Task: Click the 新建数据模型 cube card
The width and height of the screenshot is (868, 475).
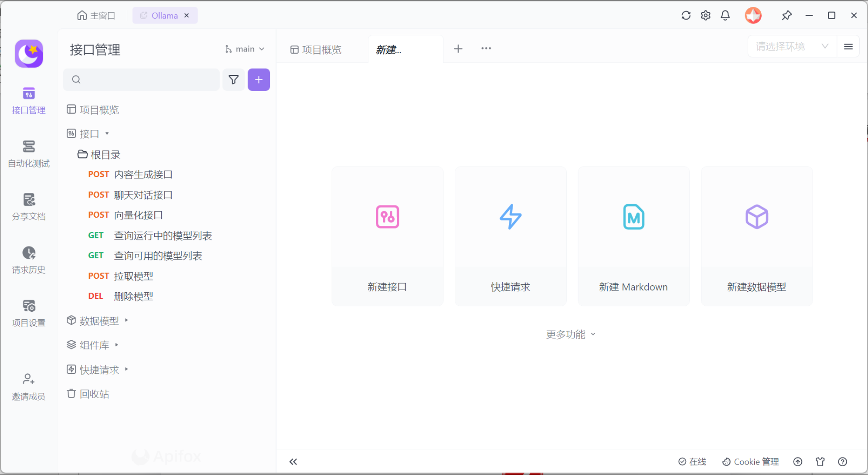Action: (757, 236)
